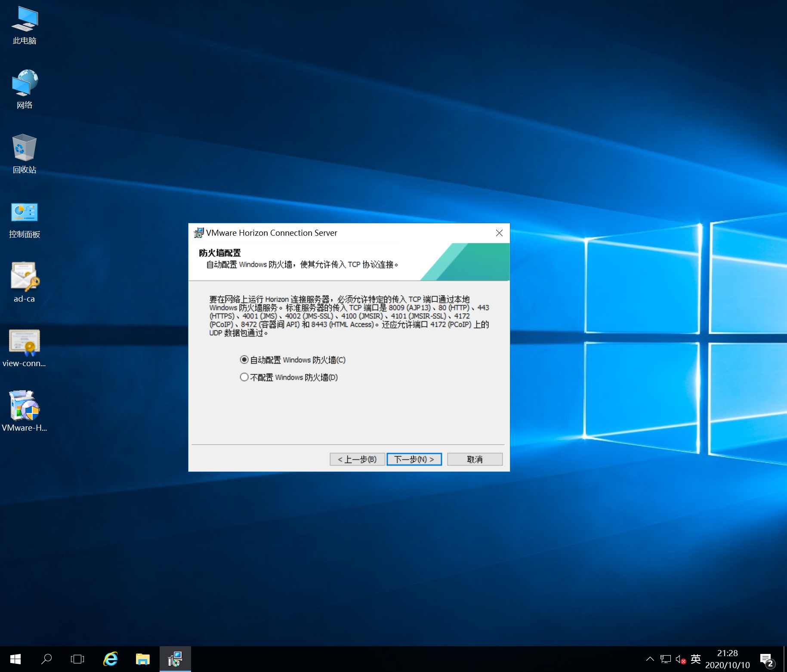The height and width of the screenshot is (672, 787).
Task: Select the view-conn certificate desktop icon
Action: (x=25, y=348)
